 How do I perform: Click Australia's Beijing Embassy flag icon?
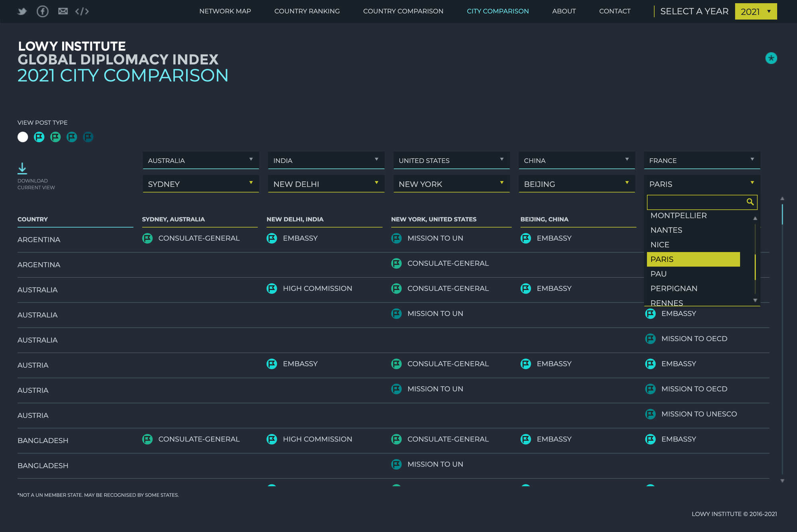[x=526, y=289]
